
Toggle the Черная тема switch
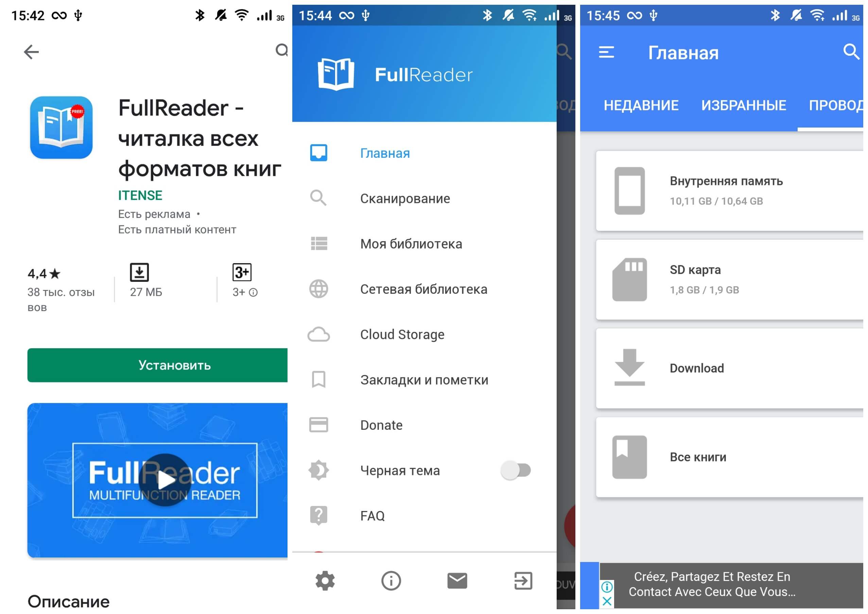tap(516, 470)
